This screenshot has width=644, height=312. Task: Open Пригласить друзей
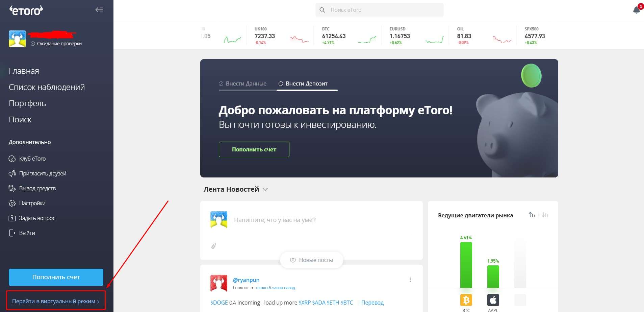tap(43, 173)
